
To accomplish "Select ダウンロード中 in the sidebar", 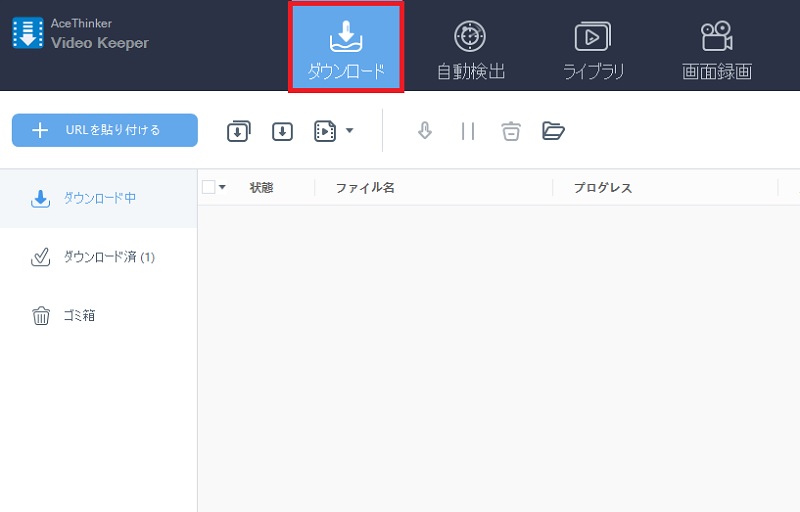I will pyautogui.click(x=98, y=198).
